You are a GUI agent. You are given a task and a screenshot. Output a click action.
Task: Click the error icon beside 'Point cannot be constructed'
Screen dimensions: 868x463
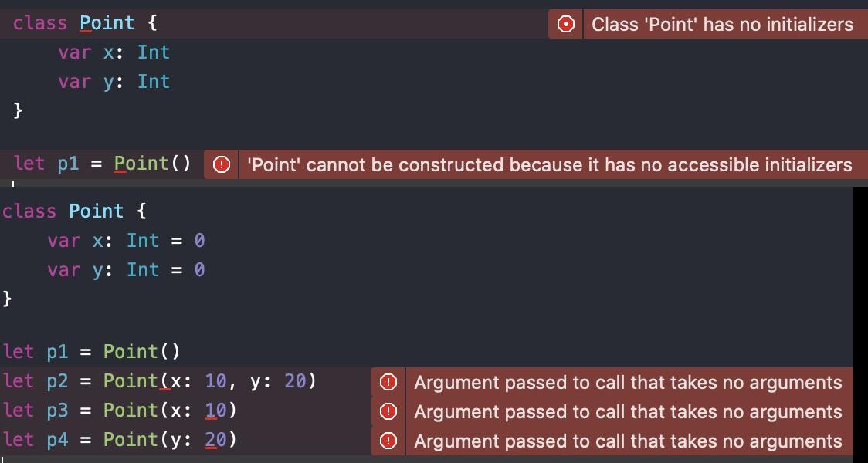tap(222, 164)
